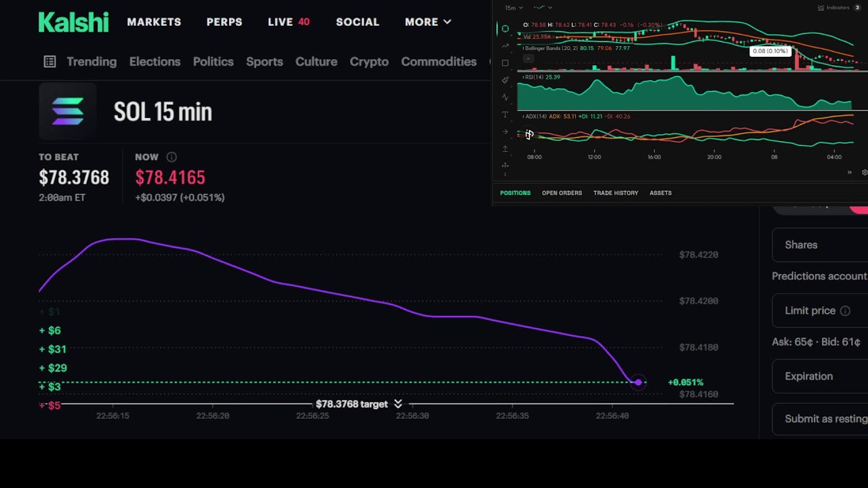
Task: Toggle the category list icon beside Trending
Action: (50, 62)
